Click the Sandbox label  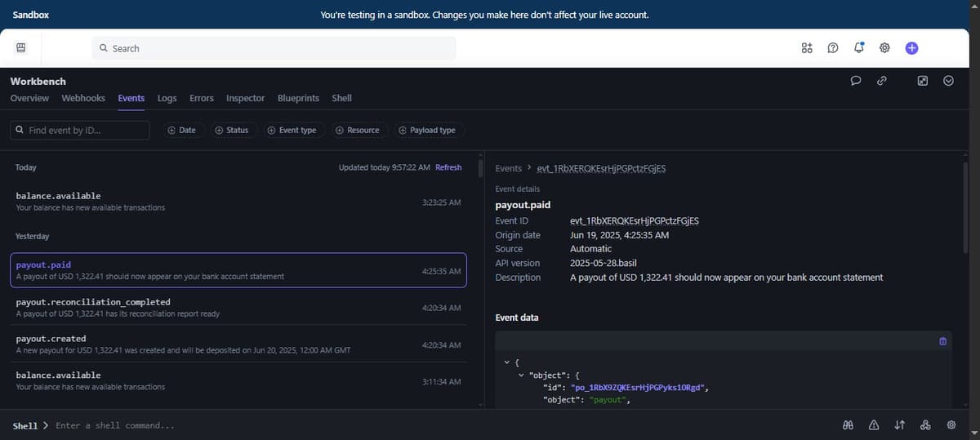pos(31,15)
